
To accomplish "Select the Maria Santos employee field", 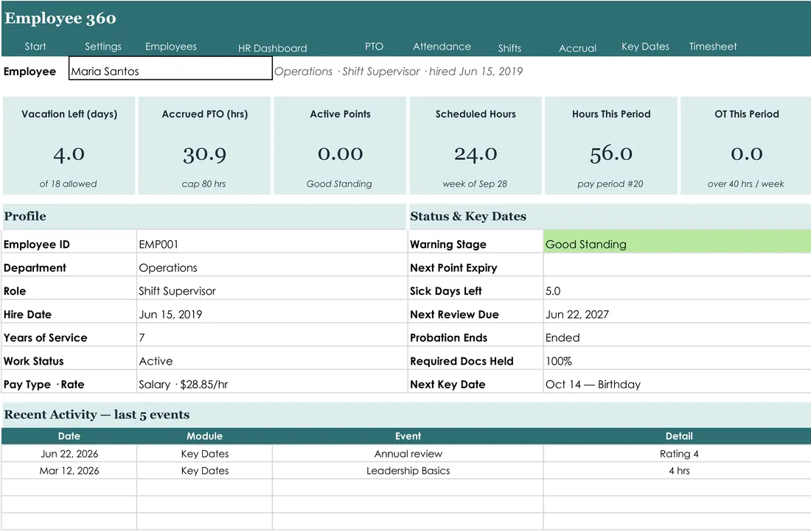I will coord(170,69).
